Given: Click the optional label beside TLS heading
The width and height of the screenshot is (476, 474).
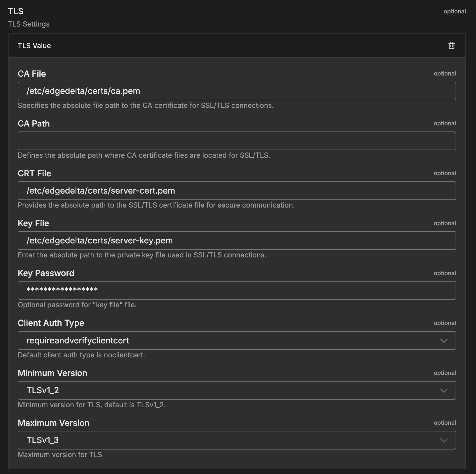Looking at the screenshot, I should [454, 11].
